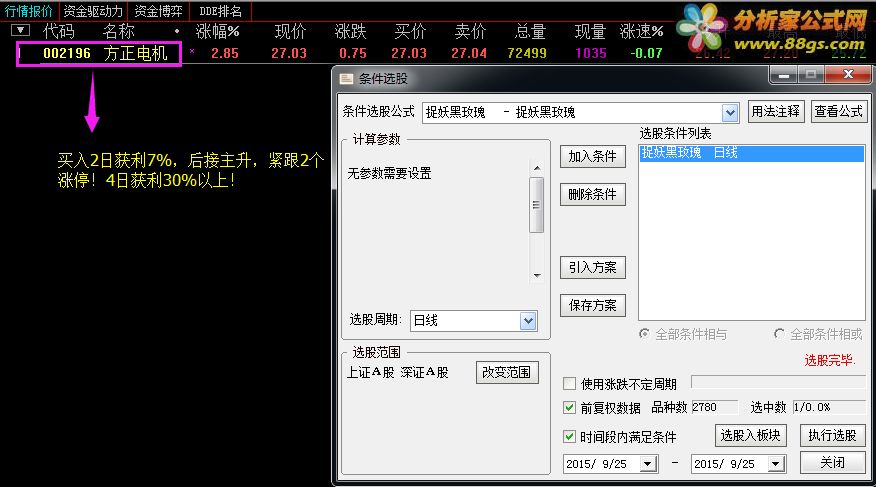
Task: Click the 27.03 current price cell
Action: [x=289, y=54]
